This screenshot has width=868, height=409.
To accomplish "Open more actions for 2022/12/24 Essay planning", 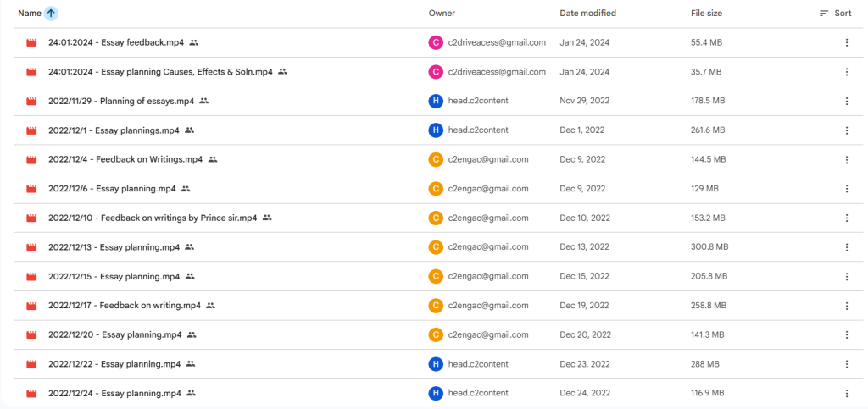I will (x=846, y=394).
